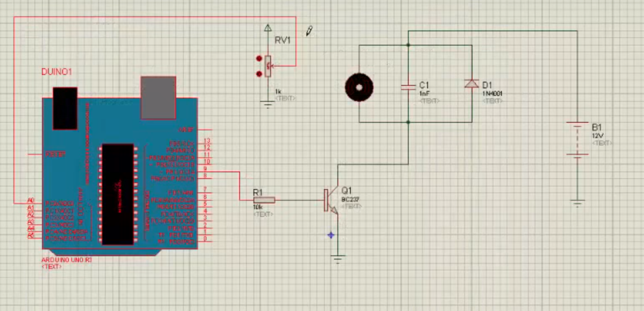Select the B1 battery symbol

point(577,139)
